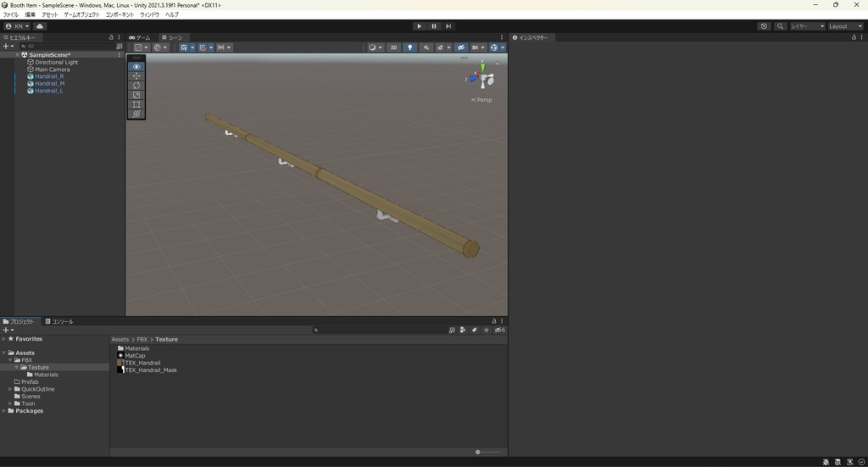Screen dimensions: 868x467
Task: Select the View (hand) tool in scene
Action: coord(136,66)
